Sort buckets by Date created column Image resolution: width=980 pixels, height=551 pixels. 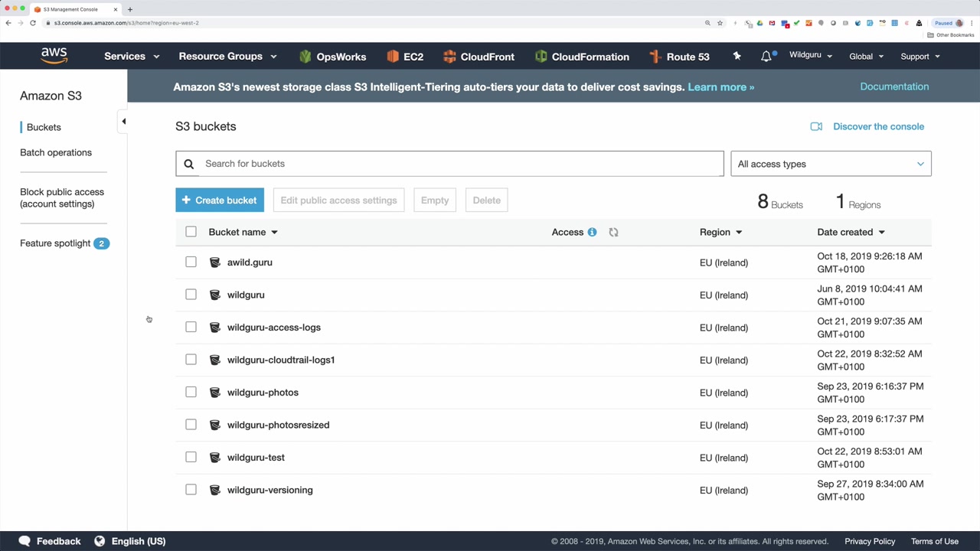[851, 232]
